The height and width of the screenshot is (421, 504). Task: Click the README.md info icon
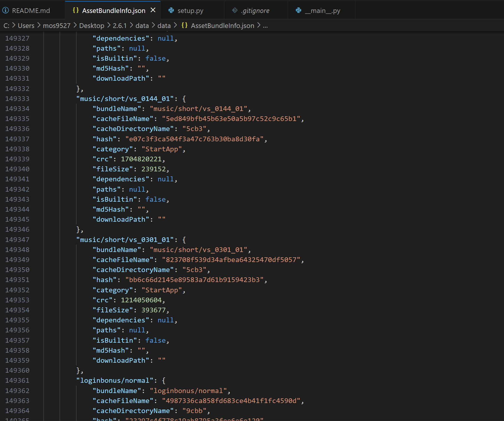click(x=6, y=11)
